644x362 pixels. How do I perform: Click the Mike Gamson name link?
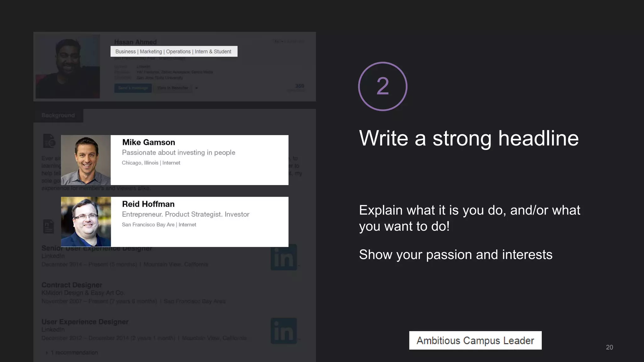[148, 142]
